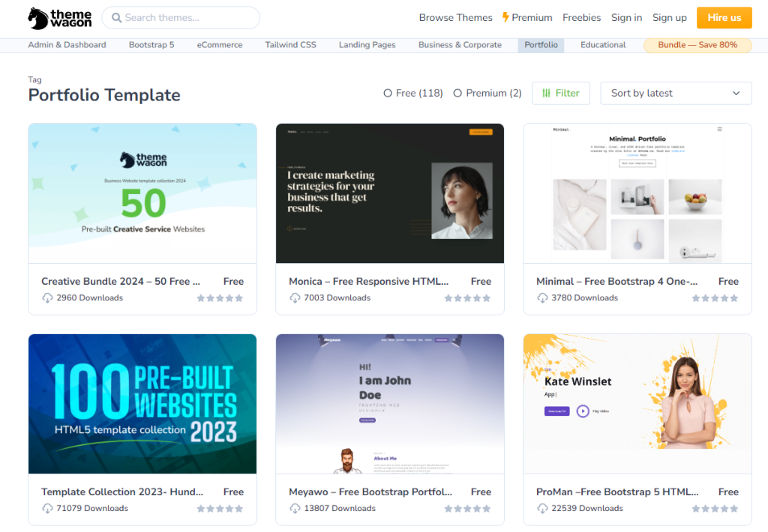Click the Premium lightning bolt icon
Screen dimensions: 768x532
[505, 17]
